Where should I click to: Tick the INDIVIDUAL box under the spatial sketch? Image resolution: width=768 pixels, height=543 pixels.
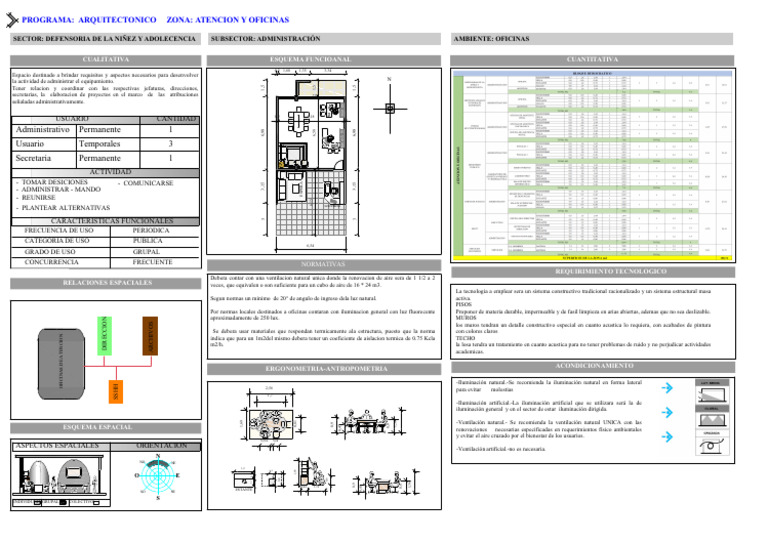click(37, 502)
